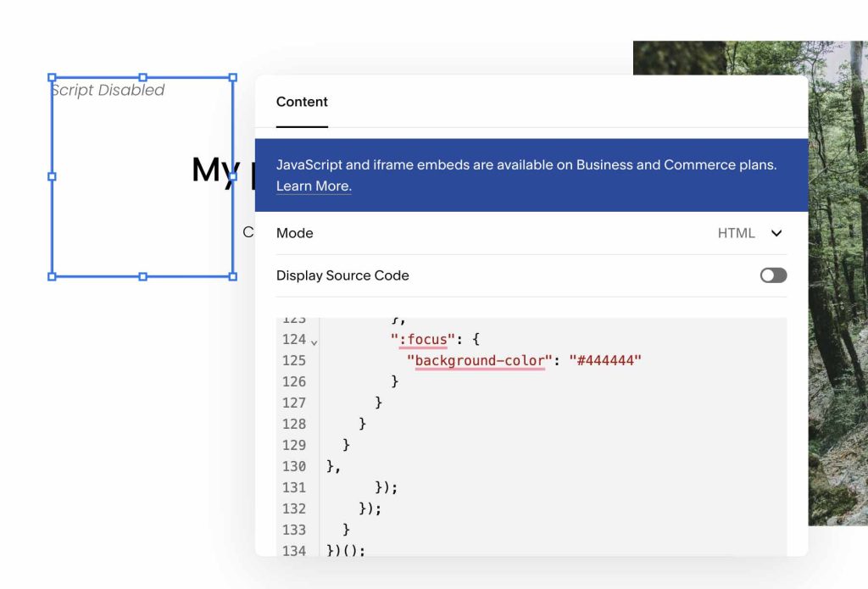
Task: Click top-right resize handle of code block
Action: tap(233, 77)
